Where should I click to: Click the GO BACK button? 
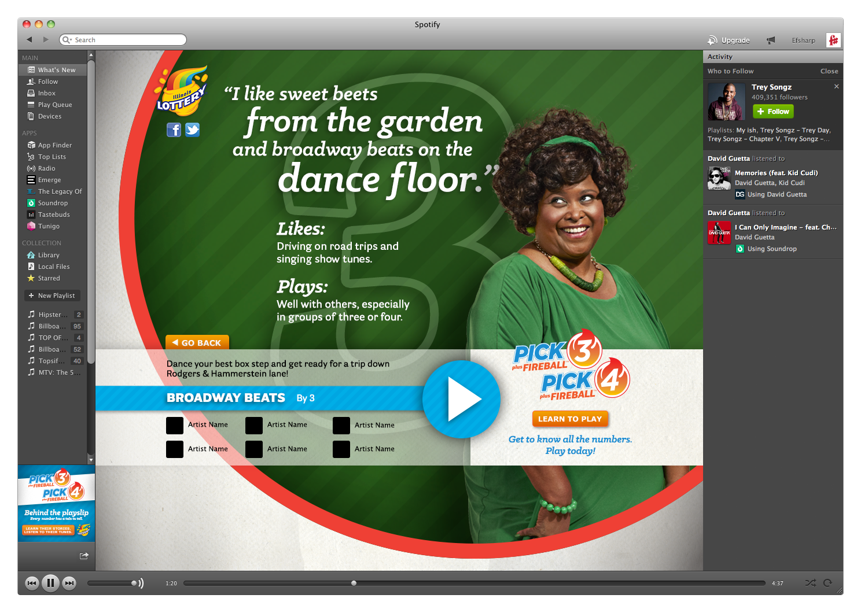(197, 342)
